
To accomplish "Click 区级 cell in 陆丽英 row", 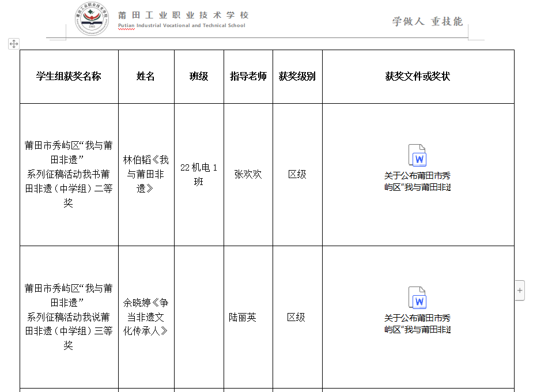I will 297,317.
